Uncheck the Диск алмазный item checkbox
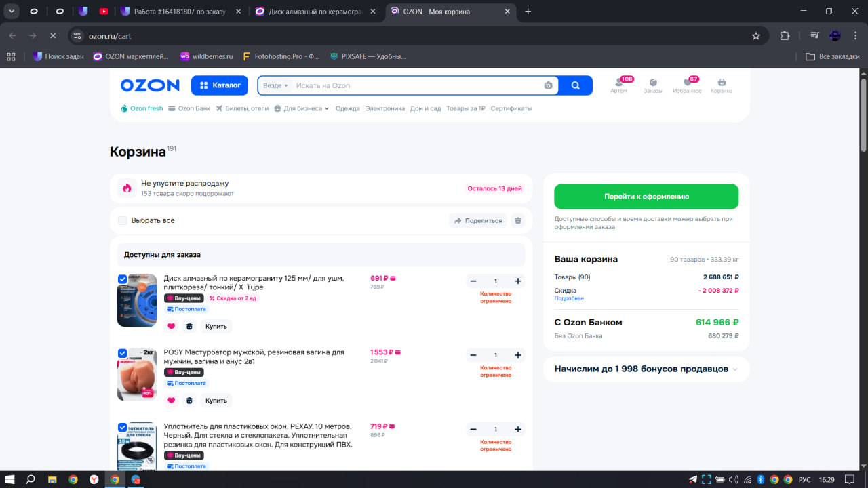Screen dimensions: 868x488 (123, 279)
